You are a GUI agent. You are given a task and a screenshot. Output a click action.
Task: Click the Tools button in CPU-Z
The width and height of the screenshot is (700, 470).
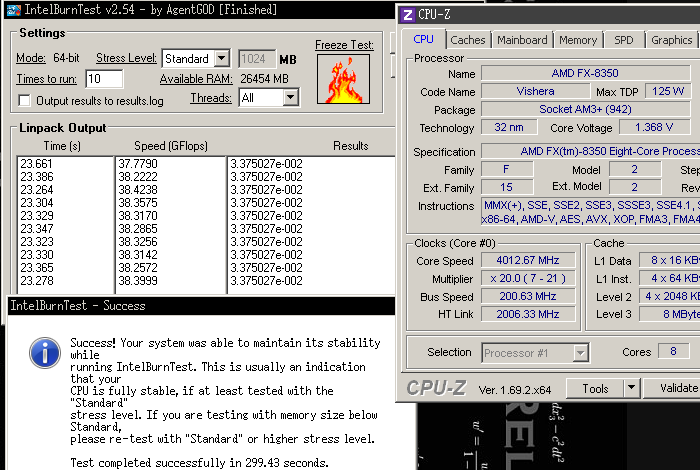[595, 388]
